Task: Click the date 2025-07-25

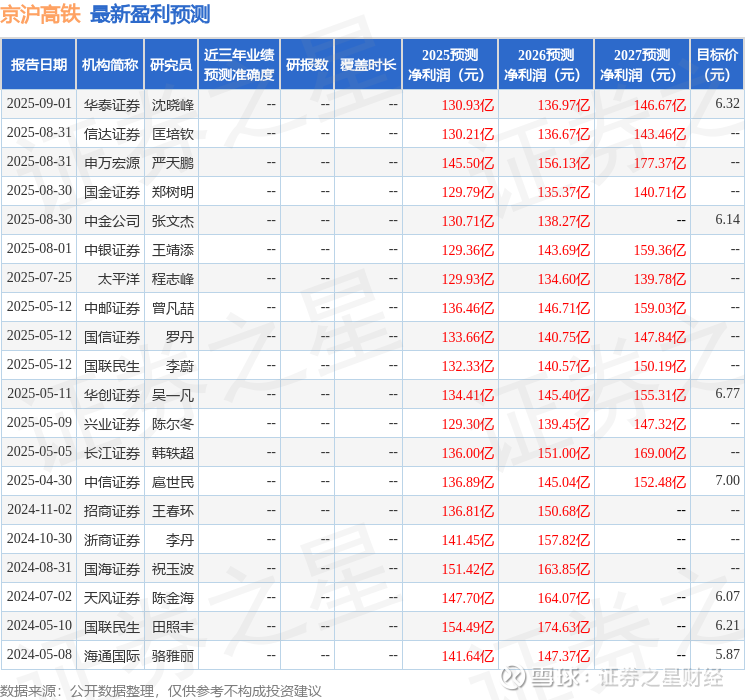Action: coord(39,277)
